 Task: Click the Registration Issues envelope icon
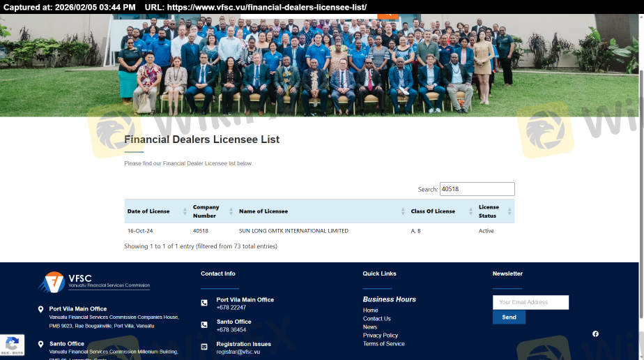tap(204, 347)
